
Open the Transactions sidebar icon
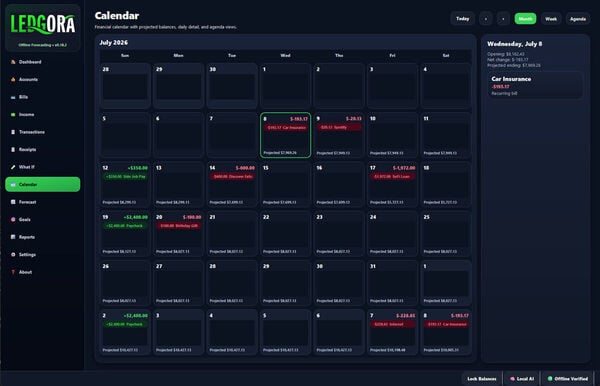13,132
